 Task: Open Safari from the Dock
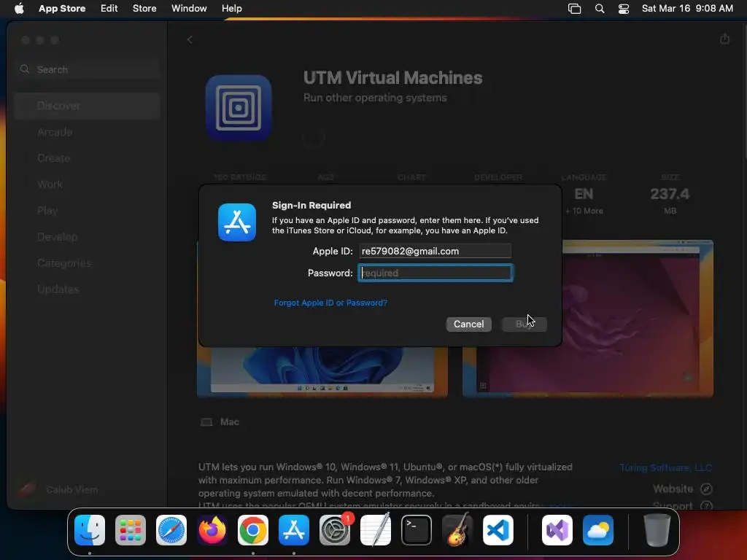(x=171, y=530)
